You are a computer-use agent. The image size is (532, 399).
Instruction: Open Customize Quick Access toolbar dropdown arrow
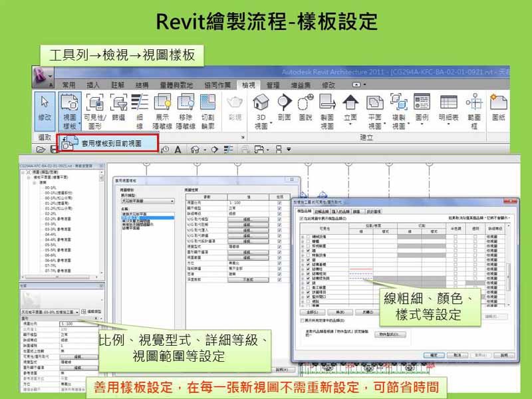(289, 149)
